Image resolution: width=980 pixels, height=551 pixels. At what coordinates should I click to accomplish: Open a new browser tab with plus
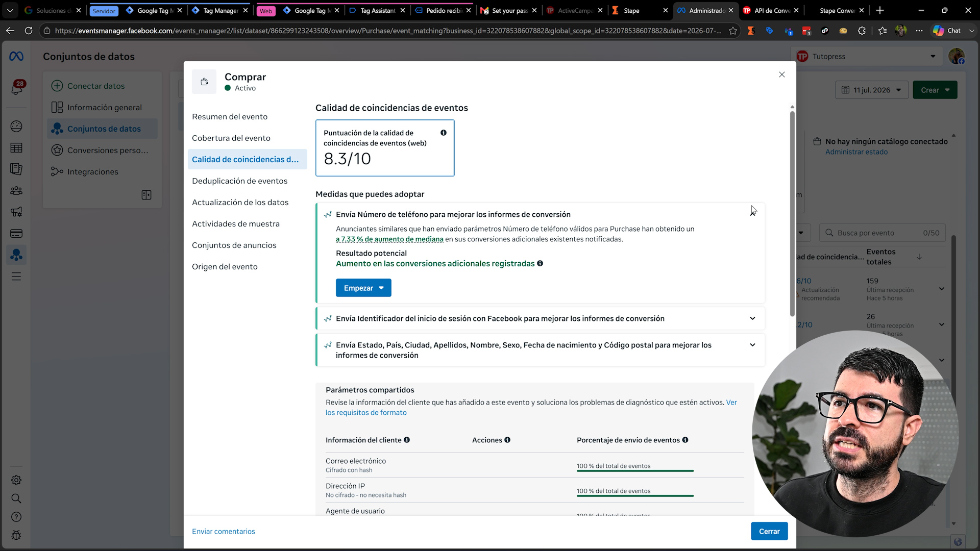pos(880,10)
